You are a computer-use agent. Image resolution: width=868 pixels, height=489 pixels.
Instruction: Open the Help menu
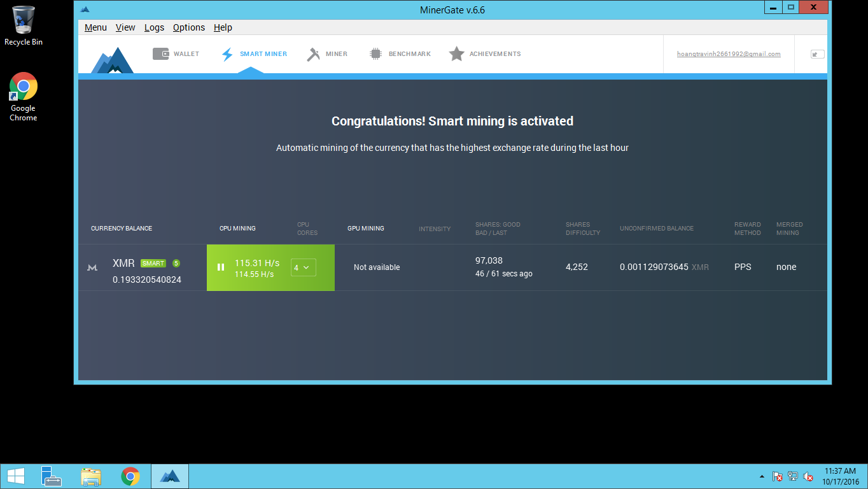click(x=223, y=27)
